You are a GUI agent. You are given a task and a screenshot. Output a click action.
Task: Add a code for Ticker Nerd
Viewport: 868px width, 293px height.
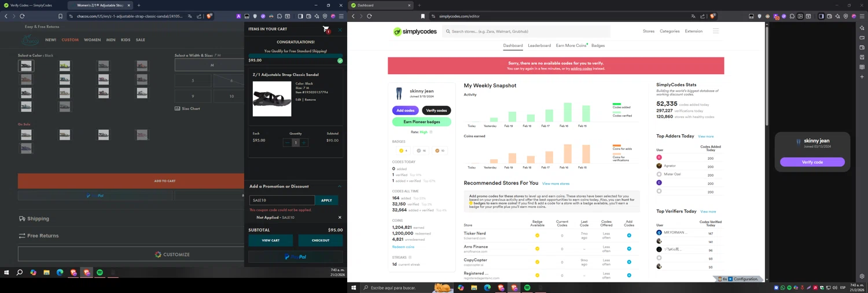click(x=629, y=236)
